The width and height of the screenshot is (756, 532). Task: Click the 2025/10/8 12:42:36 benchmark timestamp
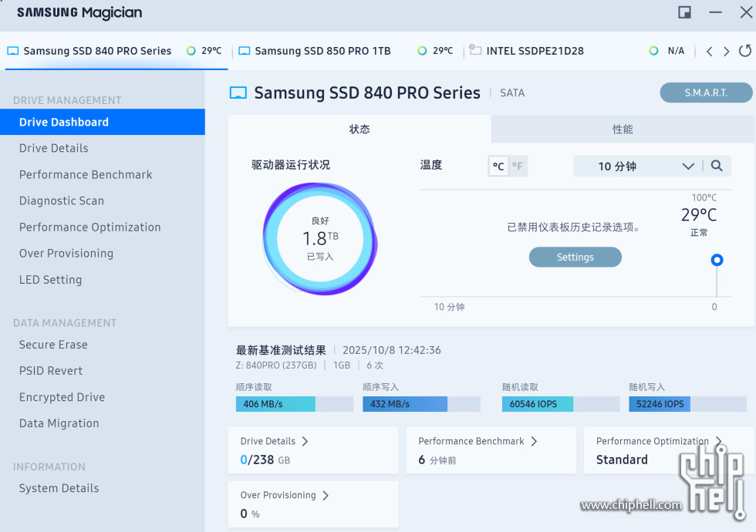pos(392,350)
